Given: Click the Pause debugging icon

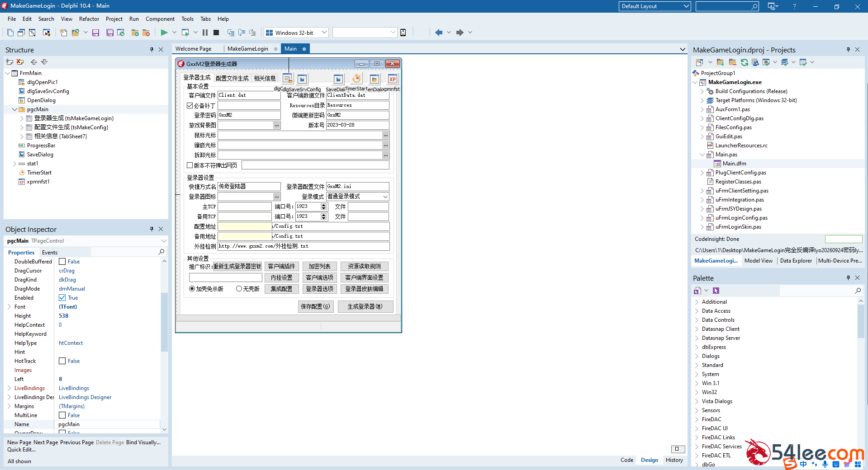Looking at the screenshot, I should 205,33.
